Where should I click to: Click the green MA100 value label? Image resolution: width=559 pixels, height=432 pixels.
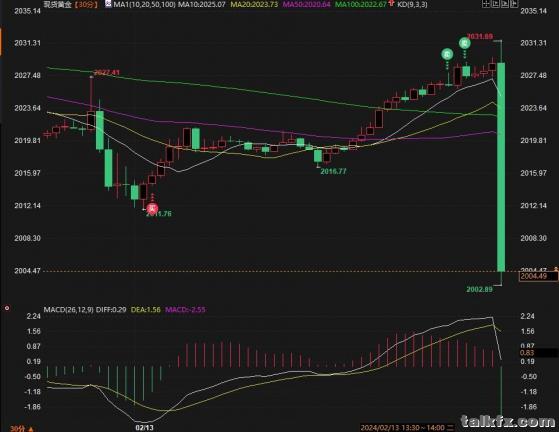[x=361, y=4]
